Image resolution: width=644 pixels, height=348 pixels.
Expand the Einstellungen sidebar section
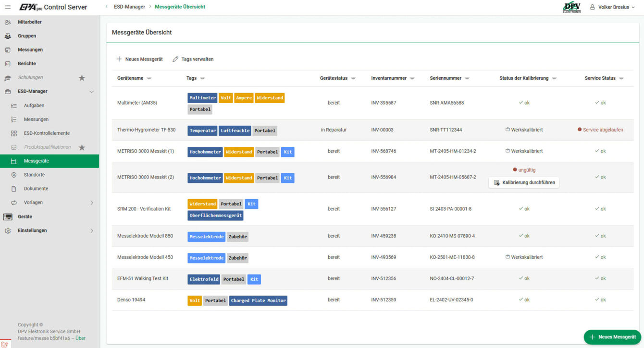[92, 231]
